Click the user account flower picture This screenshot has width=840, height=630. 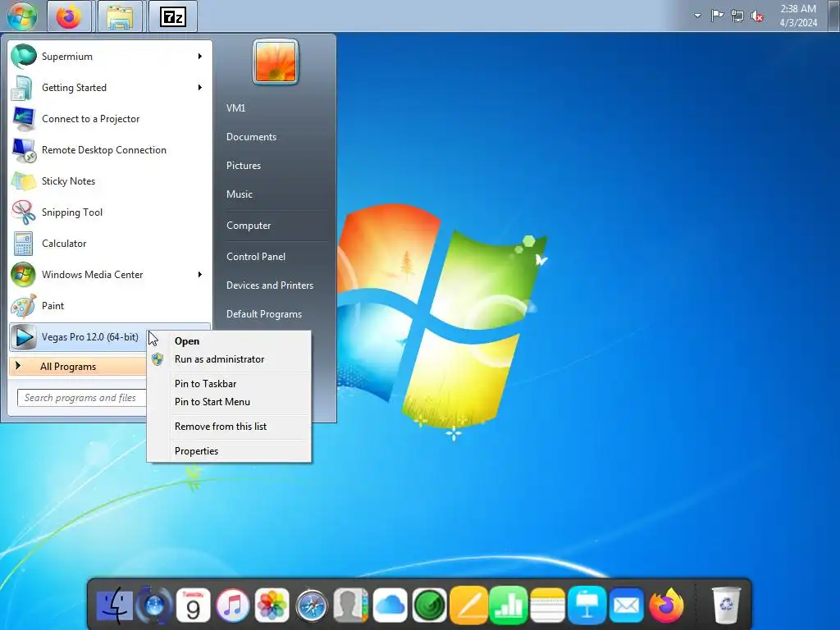pyautogui.click(x=275, y=62)
